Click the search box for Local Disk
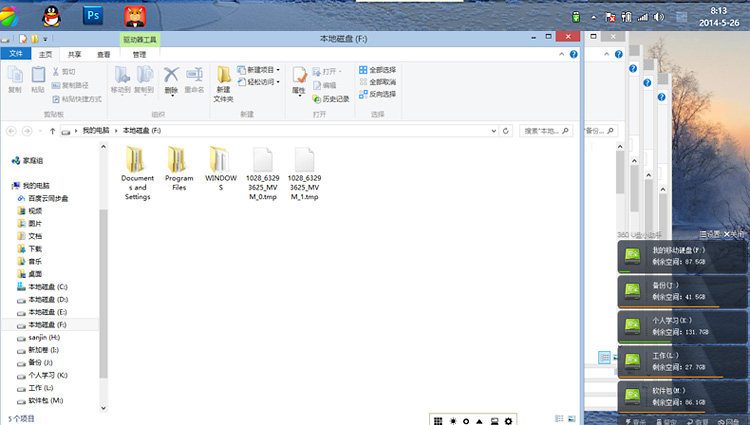The height and width of the screenshot is (425, 750). [545, 131]
